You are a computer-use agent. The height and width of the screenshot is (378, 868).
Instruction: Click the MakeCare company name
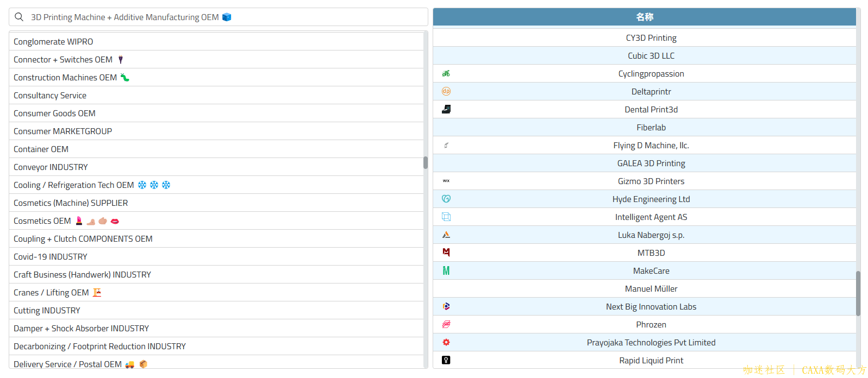(x=651, y=270)
